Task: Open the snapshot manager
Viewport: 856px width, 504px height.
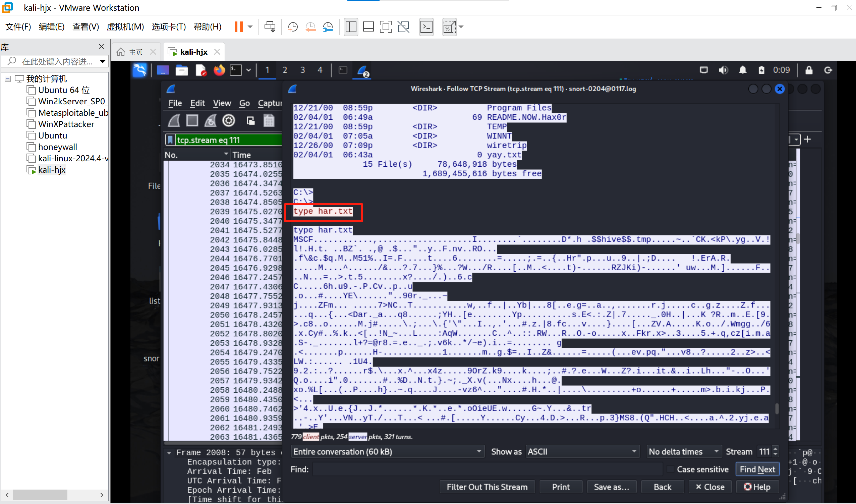Action: click(328, 27)
